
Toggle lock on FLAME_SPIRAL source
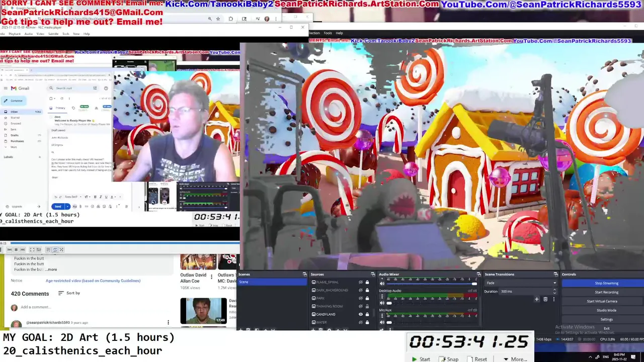[367, 282]
